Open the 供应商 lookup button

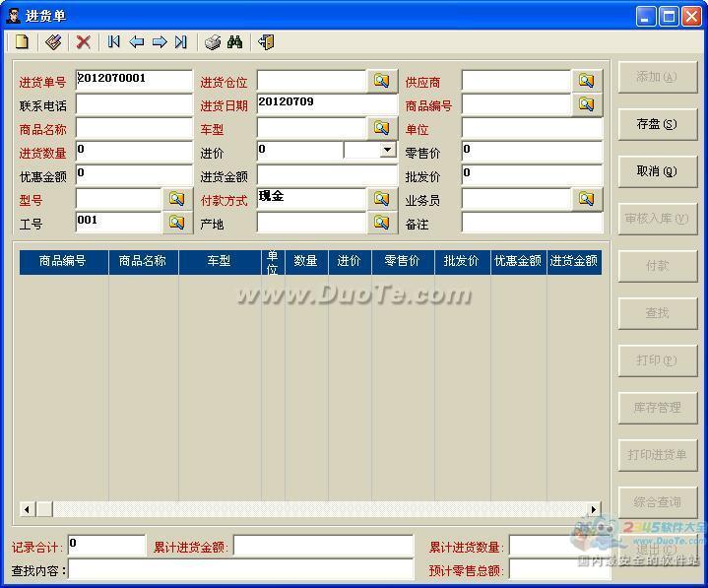pos(587,81)
